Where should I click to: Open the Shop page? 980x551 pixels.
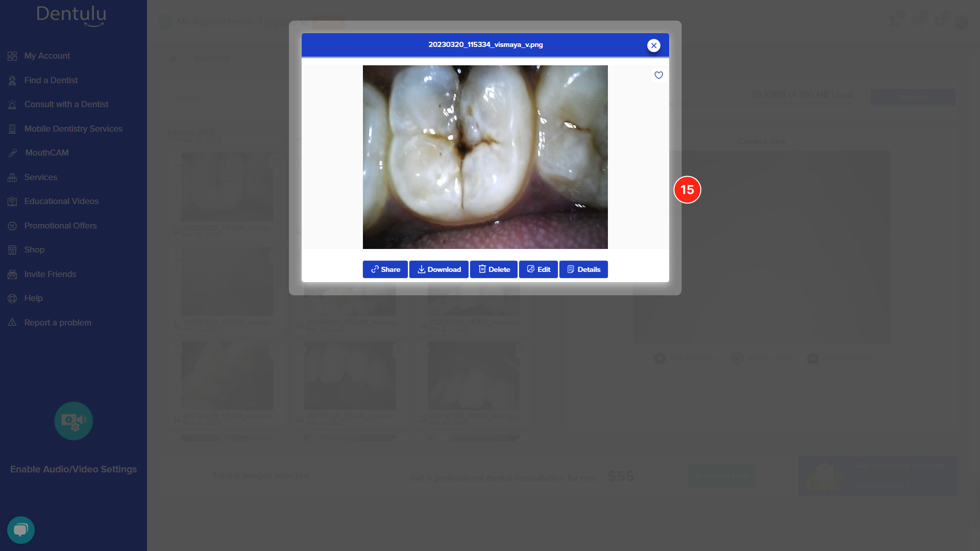pyautogui.click(x=34, y=250)
